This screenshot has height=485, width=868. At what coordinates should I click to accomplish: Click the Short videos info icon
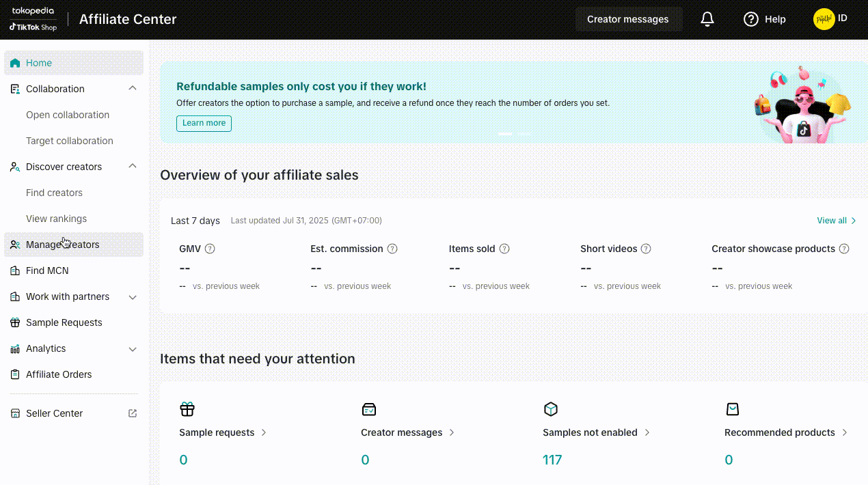point(646,249)
